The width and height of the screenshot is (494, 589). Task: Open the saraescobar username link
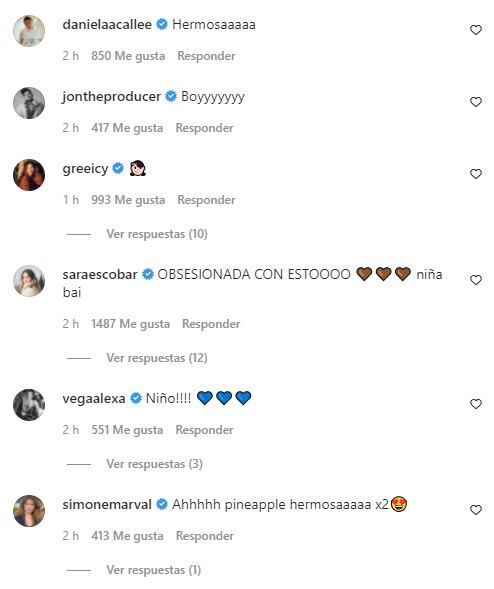tap(100, 275)
